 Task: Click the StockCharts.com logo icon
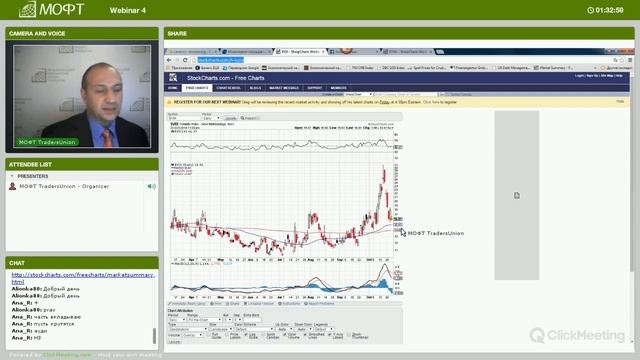pyautogui.click(x=173, y=78)
